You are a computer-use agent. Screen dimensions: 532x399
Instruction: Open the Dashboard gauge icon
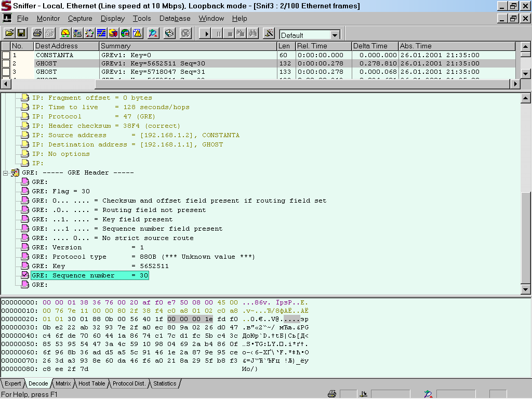point(65,33)
